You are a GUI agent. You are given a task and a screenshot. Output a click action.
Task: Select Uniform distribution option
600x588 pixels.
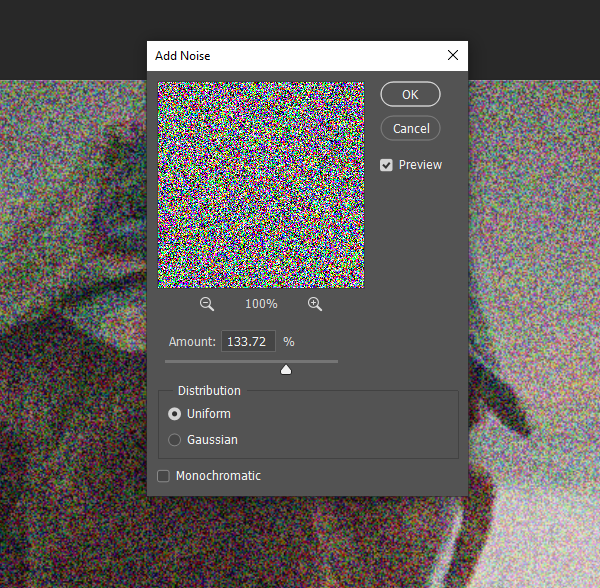click(x=174, y=414)
